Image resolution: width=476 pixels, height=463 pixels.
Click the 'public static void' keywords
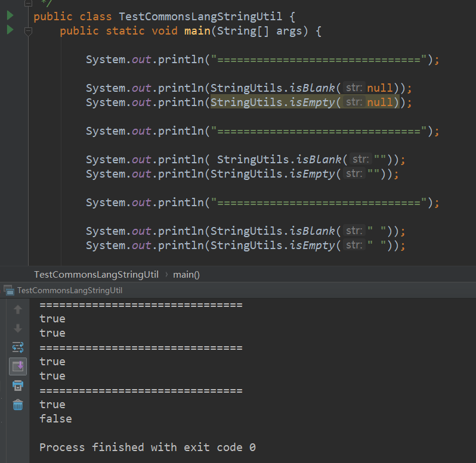[x=118, y=31]
